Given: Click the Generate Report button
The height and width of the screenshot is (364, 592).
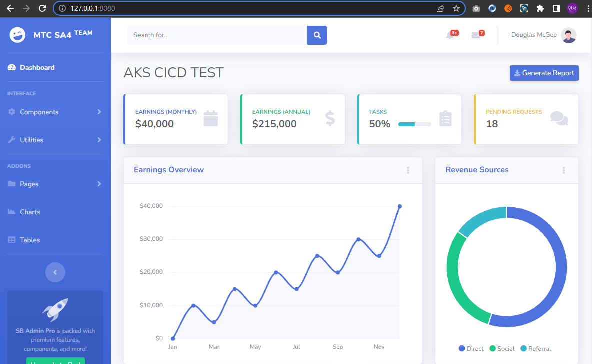Looking at the screenshot, I should tap(544, 73).
